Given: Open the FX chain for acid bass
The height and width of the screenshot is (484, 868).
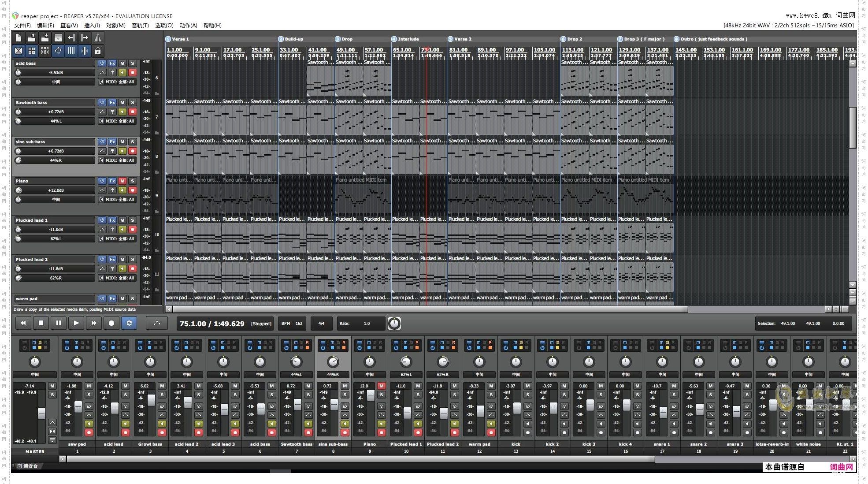Looking at the screenshot, I should (x=112, y=63).
